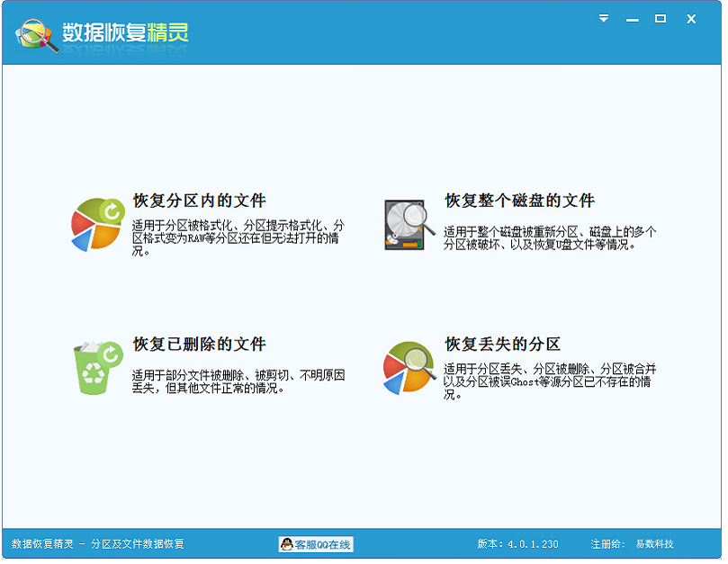Viewport: 728px width, 564px height.
Task: Select the 恢复整个磁盘的文件 heading
Action: point(519,201)
